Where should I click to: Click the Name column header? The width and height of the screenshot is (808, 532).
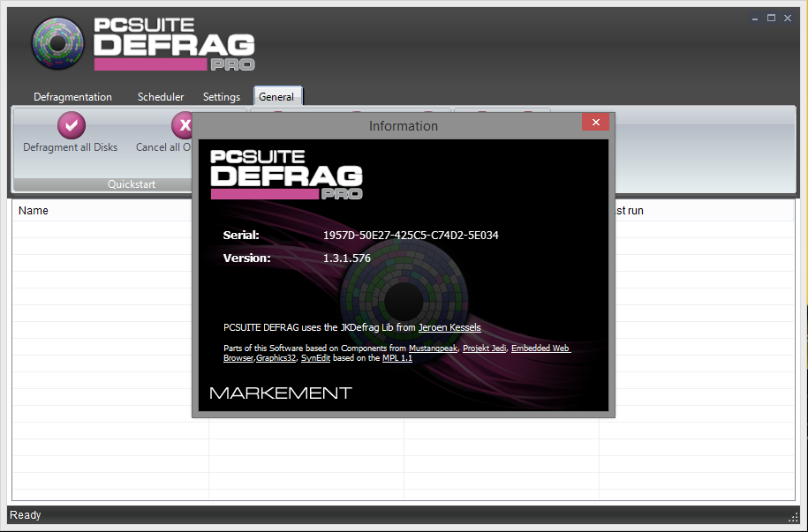click(34, 211)
